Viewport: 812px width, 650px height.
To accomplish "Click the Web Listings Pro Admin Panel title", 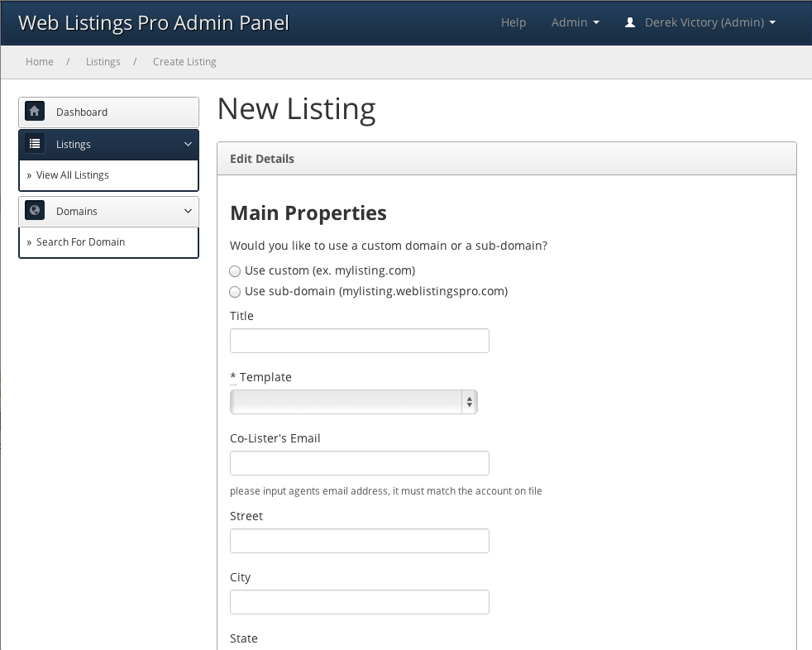I will click(x=153, y=22).
